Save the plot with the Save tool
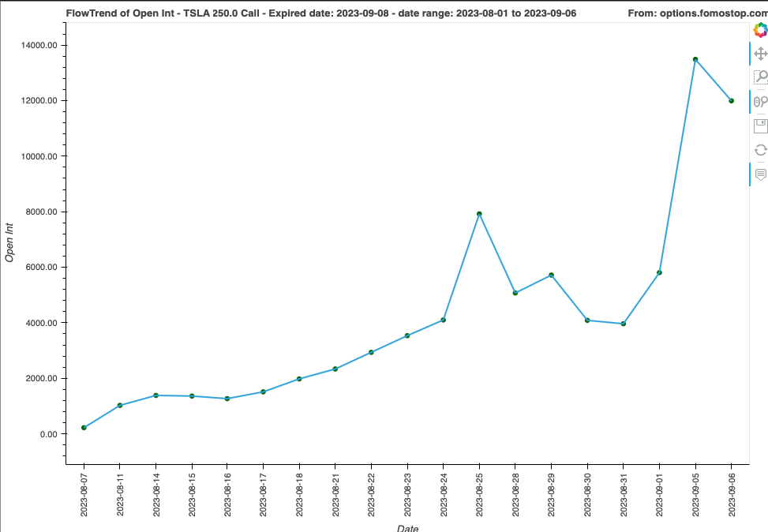This screenshot has width=768, height=532. pyautogui.click(x=760, y=126)
